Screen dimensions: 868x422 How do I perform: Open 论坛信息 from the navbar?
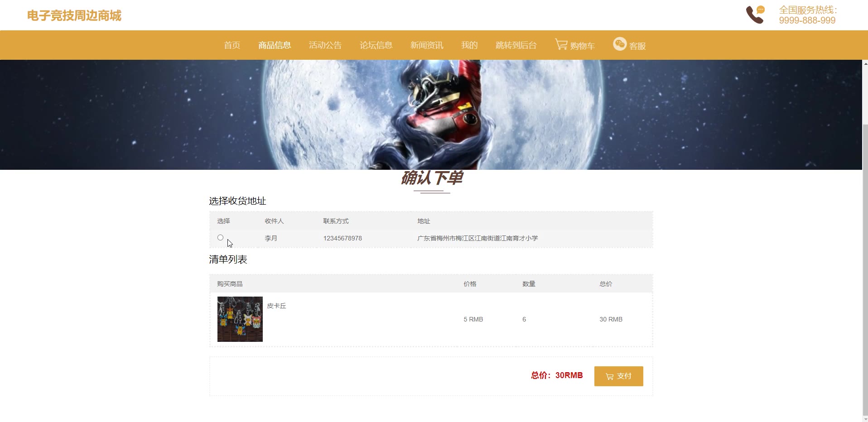point(376,45)
